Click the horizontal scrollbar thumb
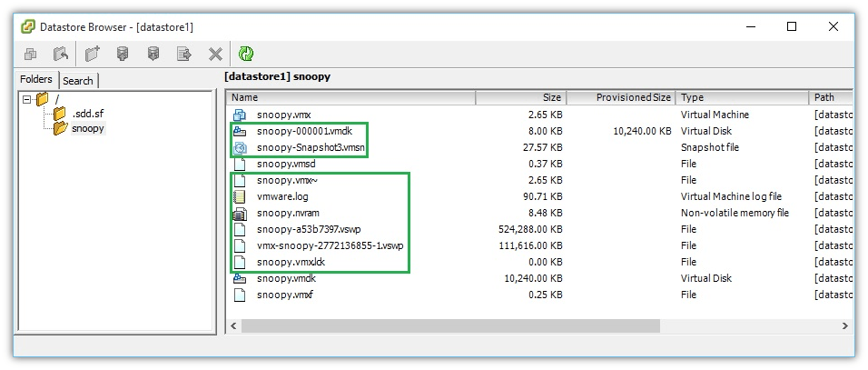868x370 pixels. pos(450,326)
